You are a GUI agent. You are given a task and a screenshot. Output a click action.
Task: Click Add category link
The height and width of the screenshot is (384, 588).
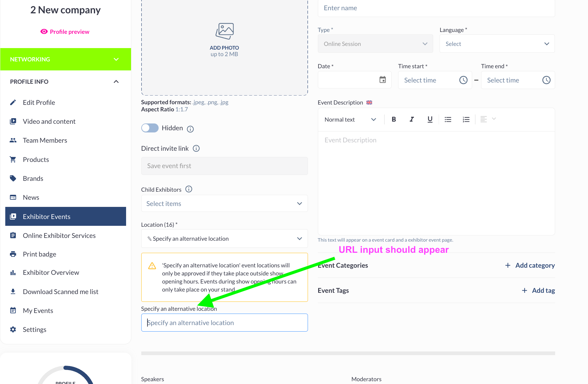coord(535,265)
